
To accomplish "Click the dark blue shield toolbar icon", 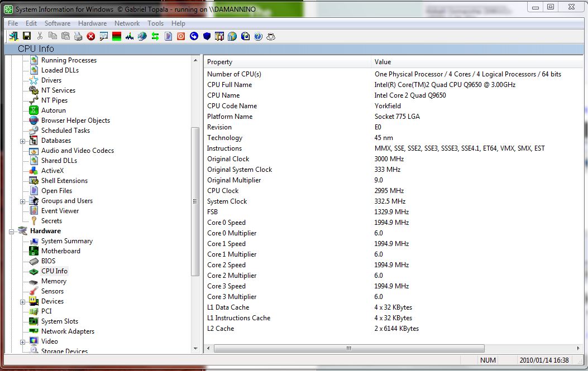I will pyautogui.click(x=207, y=36).
